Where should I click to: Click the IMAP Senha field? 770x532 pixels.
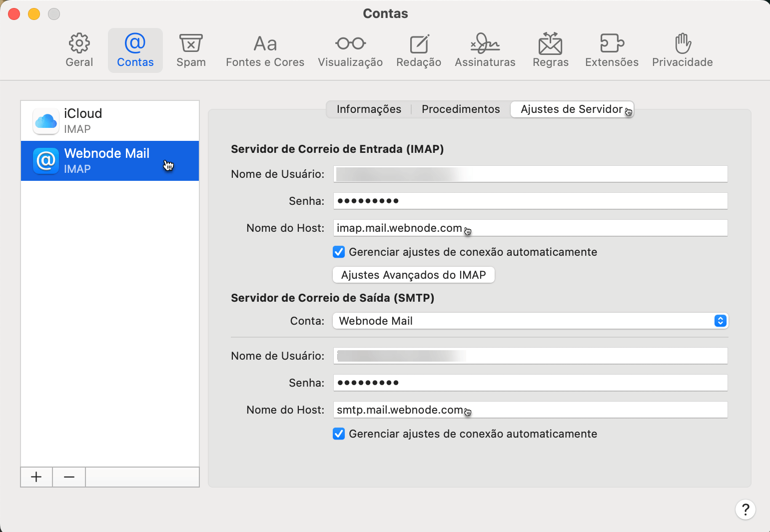click(x=530, y=201)
